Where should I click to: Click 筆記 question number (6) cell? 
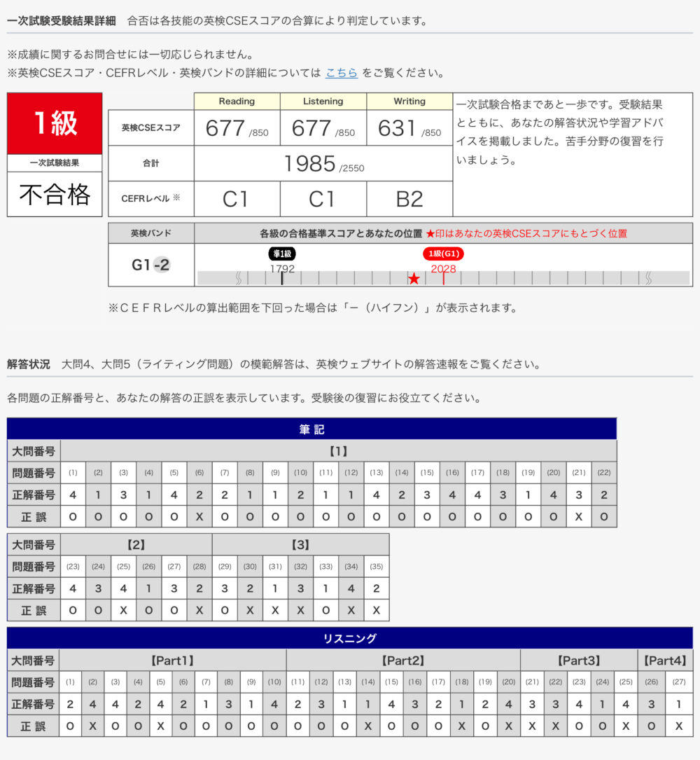[x=199, y=473]
